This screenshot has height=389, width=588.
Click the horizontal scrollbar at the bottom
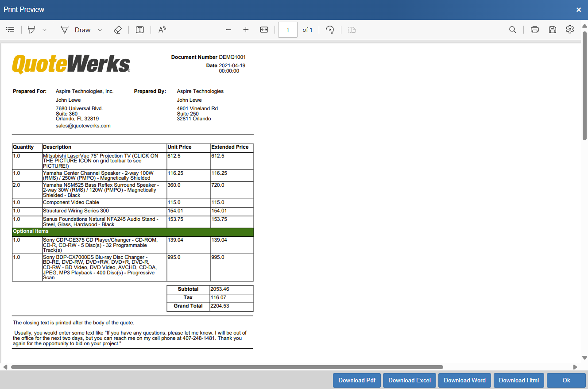click(227, 367)
